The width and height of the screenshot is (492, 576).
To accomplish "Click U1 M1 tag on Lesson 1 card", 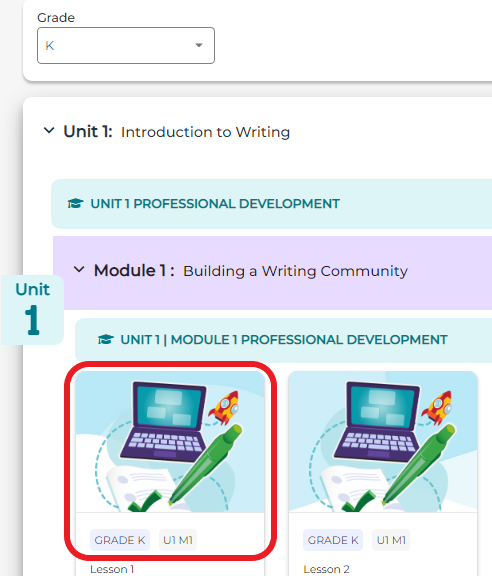I will (178, 540).
